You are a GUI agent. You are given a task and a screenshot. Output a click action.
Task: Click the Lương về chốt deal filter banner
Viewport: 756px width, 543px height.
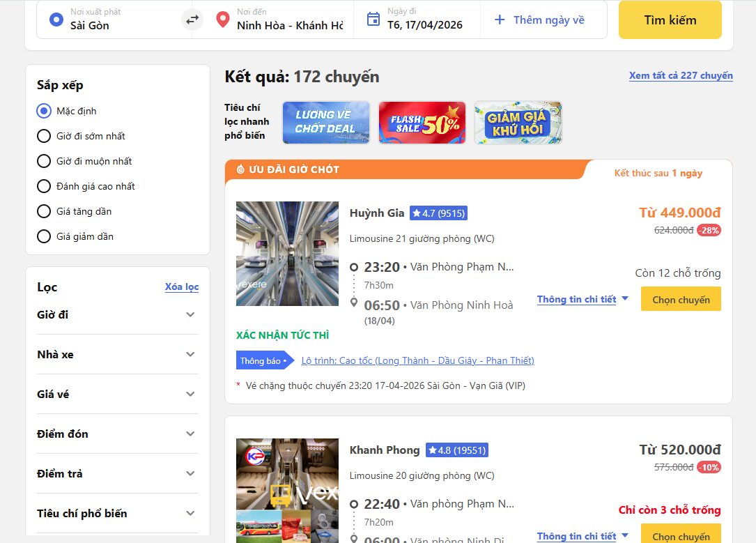(326, 123)
